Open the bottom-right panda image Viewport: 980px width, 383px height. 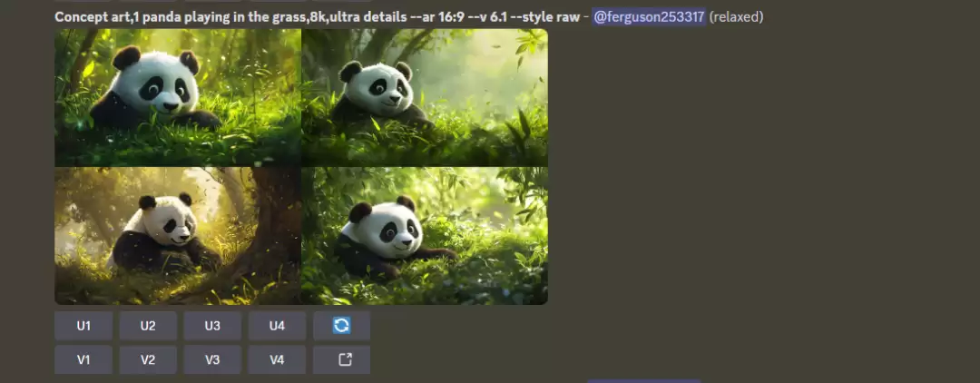point(425,236)
